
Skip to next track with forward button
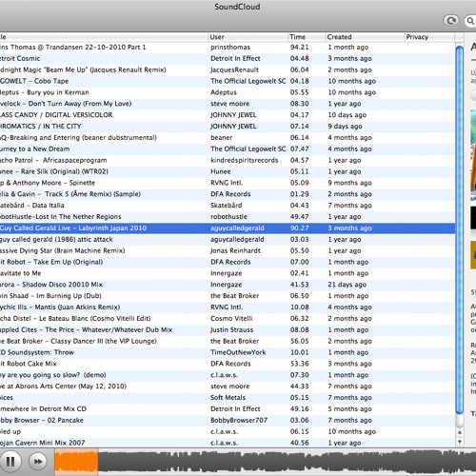tap(38, 462)
